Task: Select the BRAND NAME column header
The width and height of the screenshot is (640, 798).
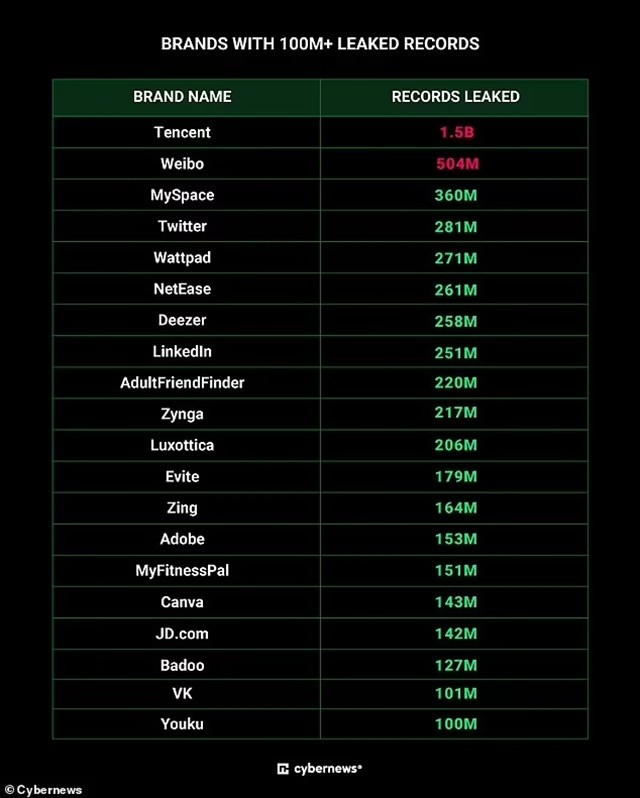Action: (x=182, y=97)
